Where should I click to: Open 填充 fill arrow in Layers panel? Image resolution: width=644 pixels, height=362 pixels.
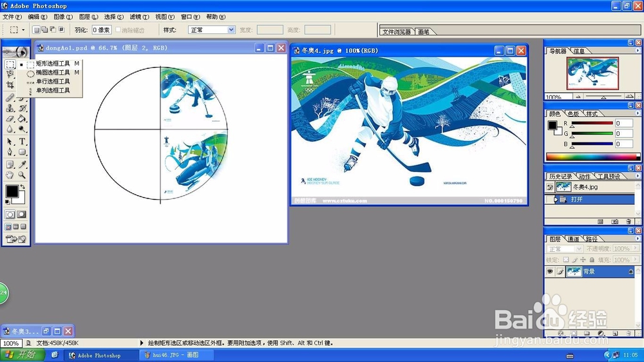click(x=636, y=260)
